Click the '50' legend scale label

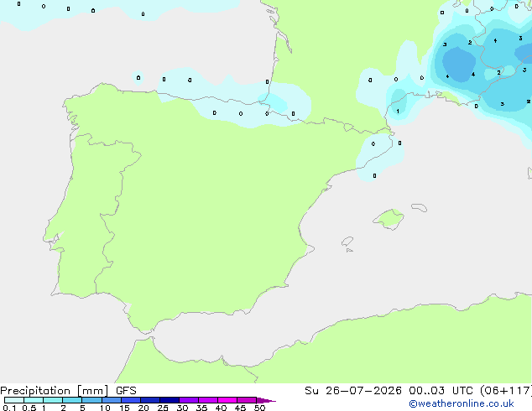259,408
